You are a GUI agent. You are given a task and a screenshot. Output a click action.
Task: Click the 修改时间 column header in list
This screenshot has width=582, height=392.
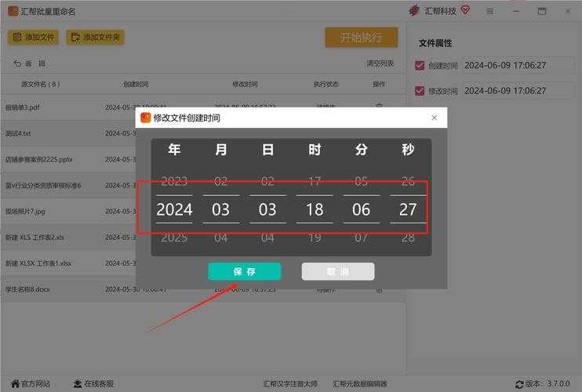coord(245,84)
